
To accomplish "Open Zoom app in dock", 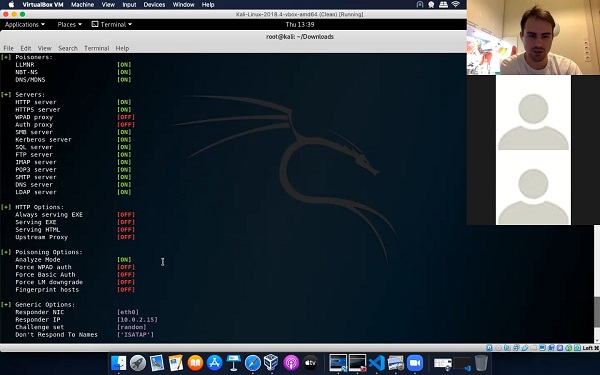I will click(x=415, y=363).
